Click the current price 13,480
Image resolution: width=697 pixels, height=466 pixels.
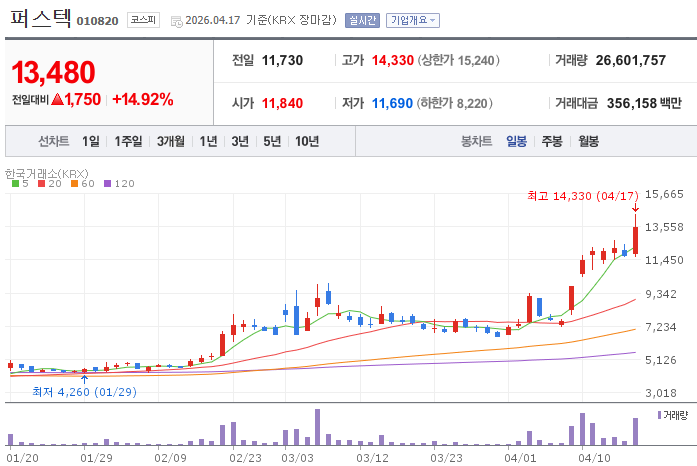click(53, 72)
